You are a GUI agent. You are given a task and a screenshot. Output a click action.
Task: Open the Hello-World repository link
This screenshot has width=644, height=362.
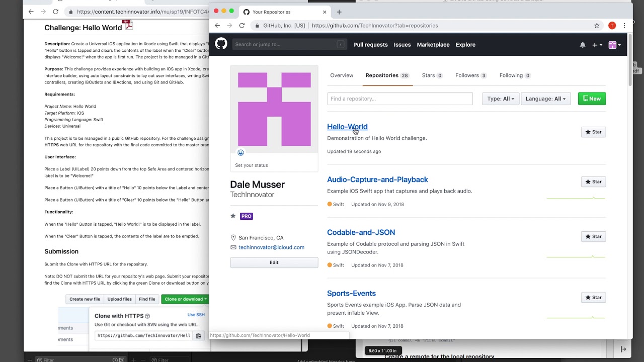(x=347, y=127)
